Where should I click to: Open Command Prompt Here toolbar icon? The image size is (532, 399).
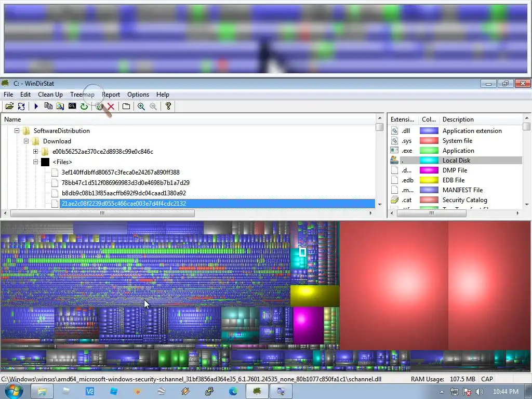pos(72,106)
